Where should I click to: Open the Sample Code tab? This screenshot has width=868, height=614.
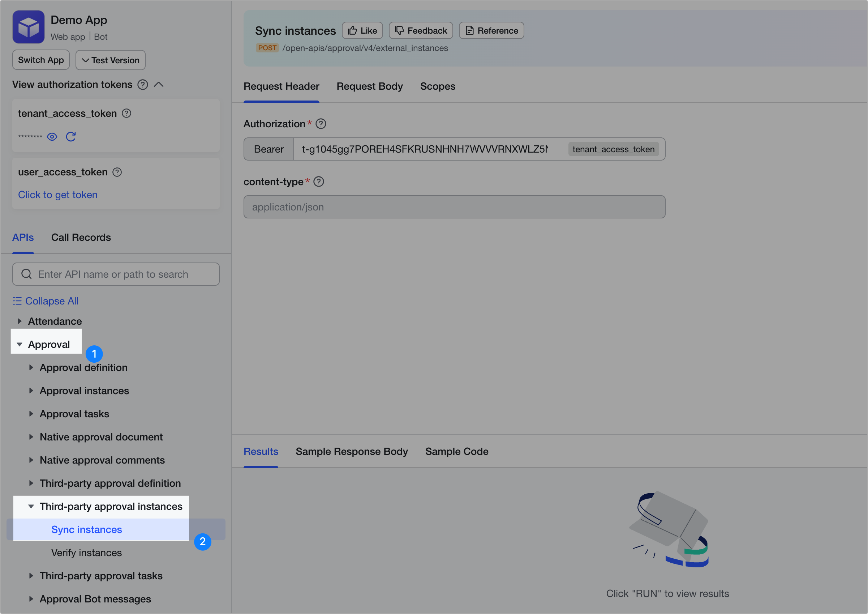456,451
